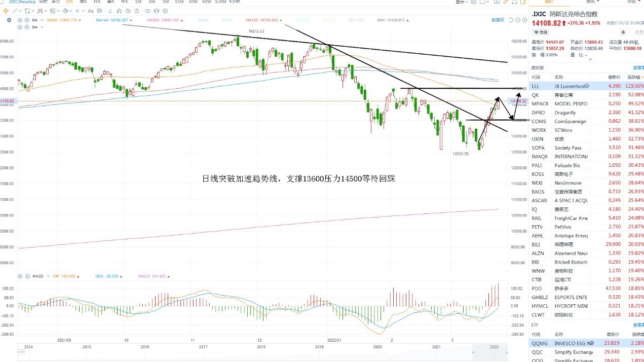Select the arrow annotation tool
The width and height of the screenshot is (644, 362).
[78, 11]
